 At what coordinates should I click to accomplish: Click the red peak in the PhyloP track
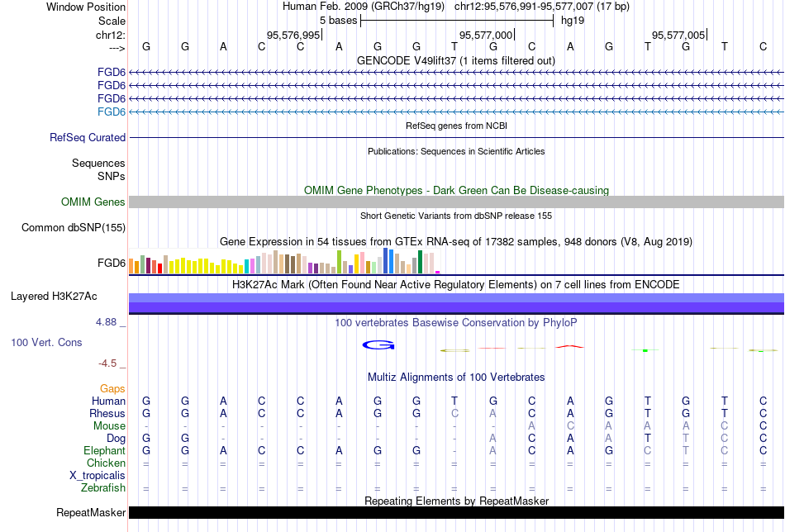click(569, 346)
